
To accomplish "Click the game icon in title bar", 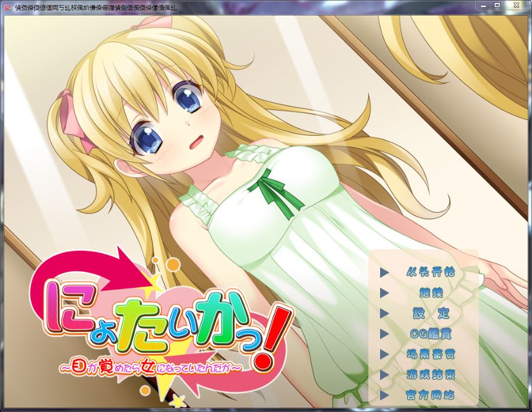I will pos(9,7).
